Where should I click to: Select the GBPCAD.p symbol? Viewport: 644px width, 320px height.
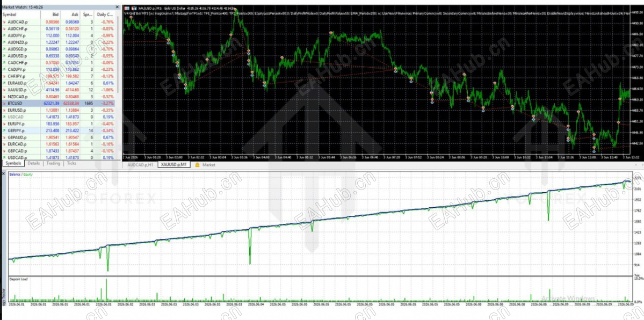pos(18,151)
